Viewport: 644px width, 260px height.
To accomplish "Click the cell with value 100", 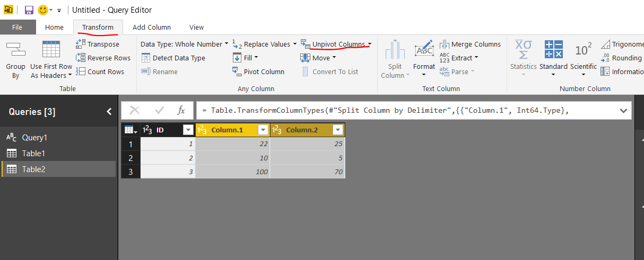I will click(x=233, y=172).
